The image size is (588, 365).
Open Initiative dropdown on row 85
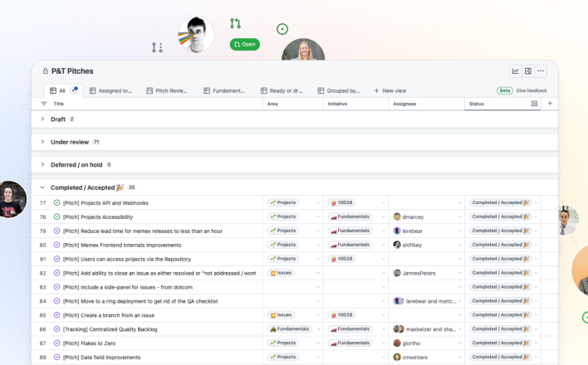tap(383, 315)
